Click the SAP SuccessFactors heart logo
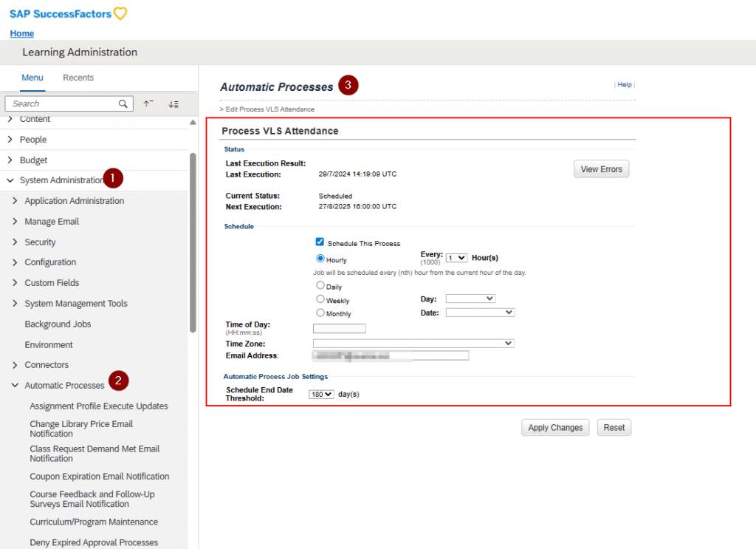756x549 pixels. coord(120,13)
